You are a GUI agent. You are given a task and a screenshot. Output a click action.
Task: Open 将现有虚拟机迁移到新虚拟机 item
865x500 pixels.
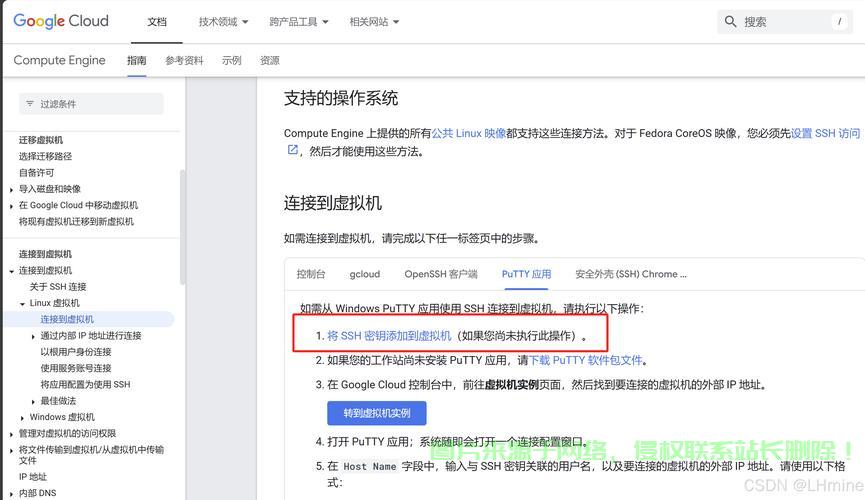point(76,221)
